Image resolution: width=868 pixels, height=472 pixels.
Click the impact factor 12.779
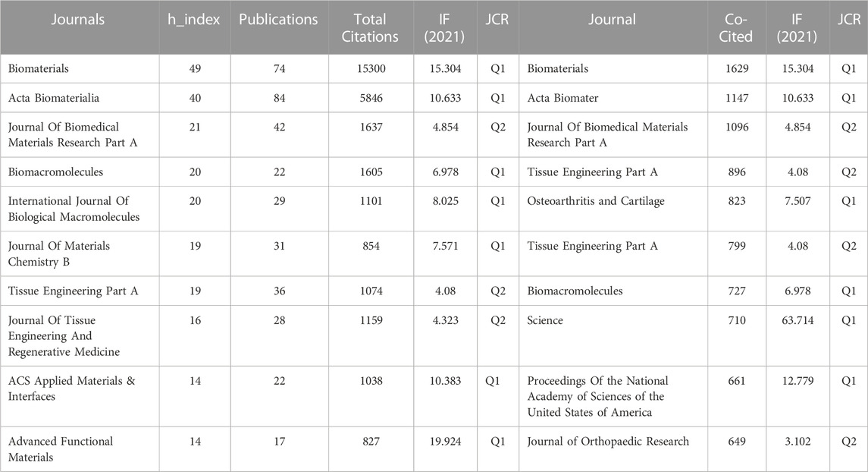[797, 381]
